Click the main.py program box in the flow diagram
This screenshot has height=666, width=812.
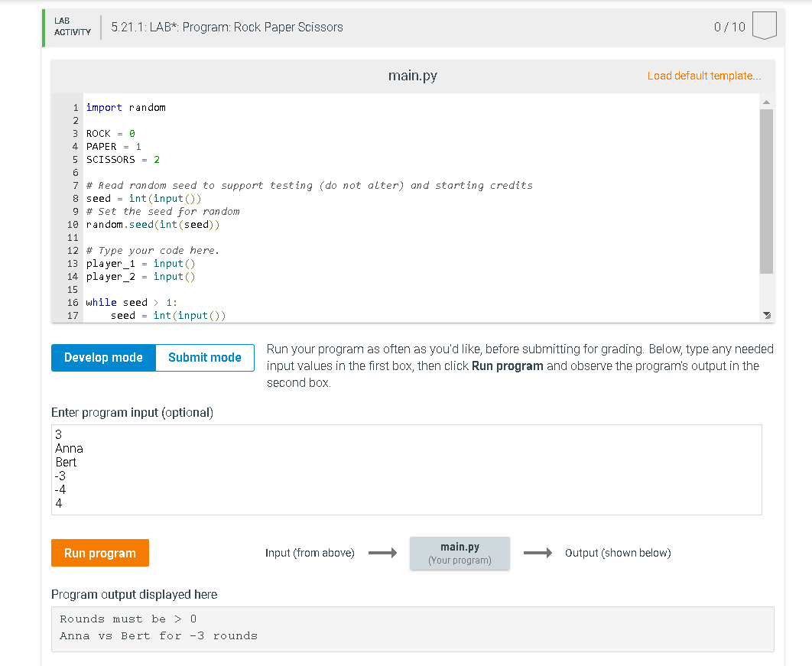click(460, 553)
